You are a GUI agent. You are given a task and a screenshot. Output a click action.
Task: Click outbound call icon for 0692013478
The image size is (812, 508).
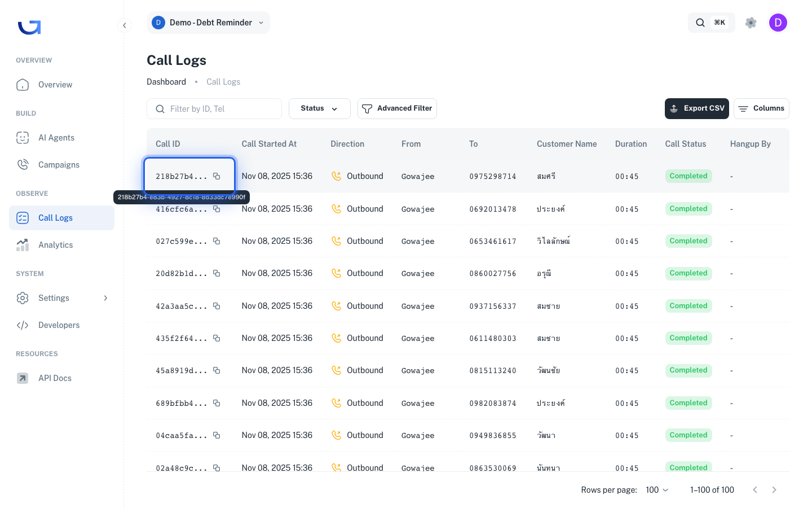(337, 209)
